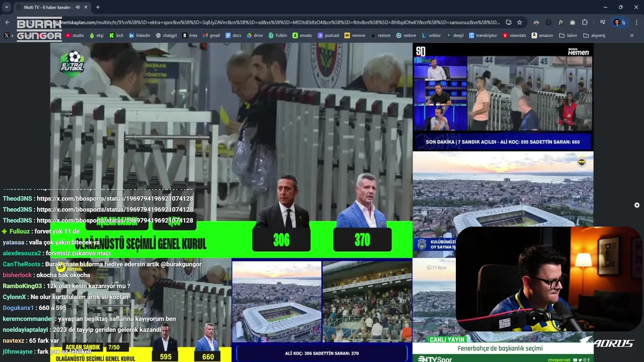
Task: Open the chatgpt bookmark
Action: tap(166, 36)
